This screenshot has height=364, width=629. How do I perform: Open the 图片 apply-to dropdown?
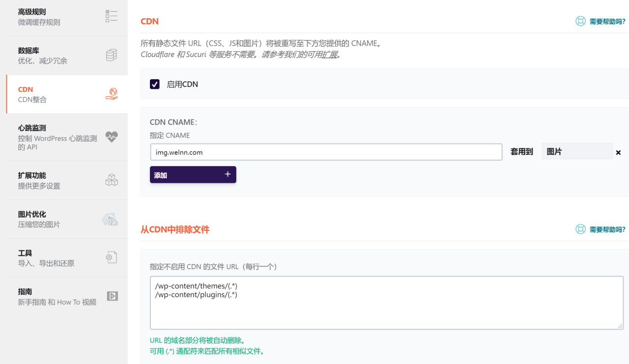(577, 151)
